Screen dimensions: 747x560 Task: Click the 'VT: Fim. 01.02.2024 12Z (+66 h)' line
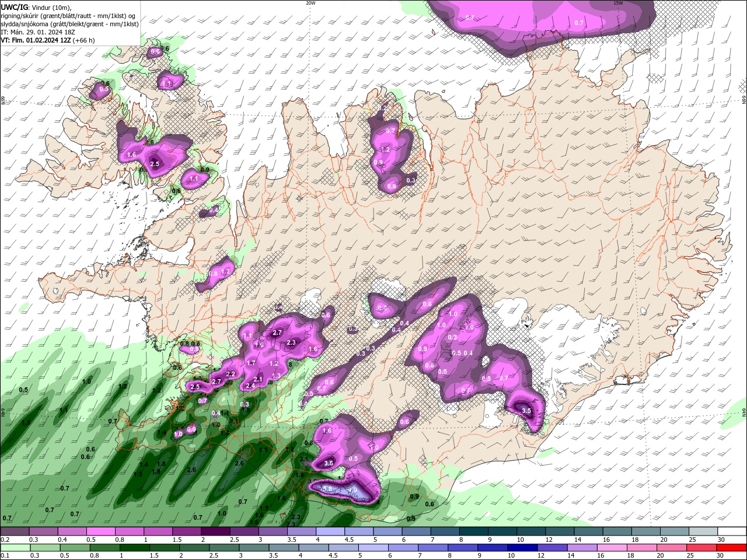48,40
